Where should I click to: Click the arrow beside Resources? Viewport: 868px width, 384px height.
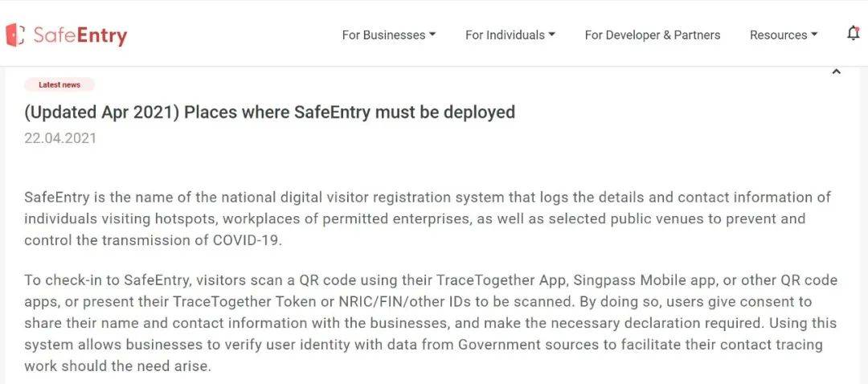[814, 35]
